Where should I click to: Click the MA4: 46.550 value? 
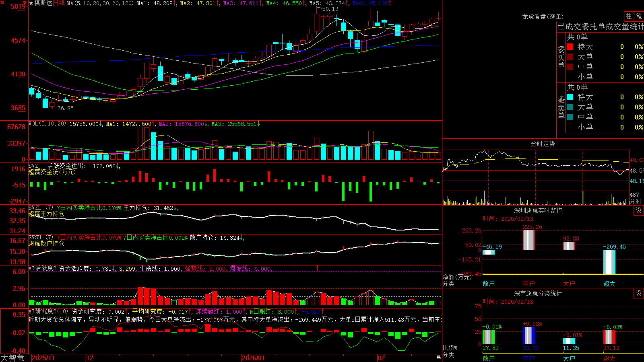coord(286,3)
